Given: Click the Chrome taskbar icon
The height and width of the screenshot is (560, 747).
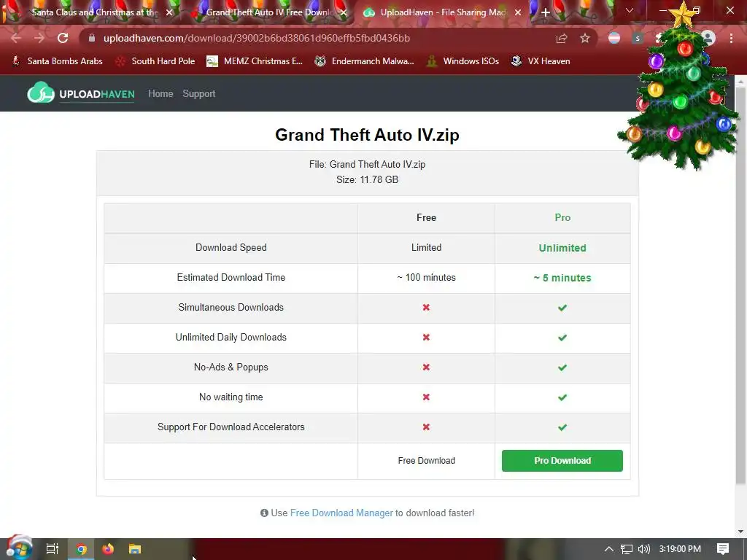Looking at the screenshot, I should pyautogui.click(x=81, y=550).
